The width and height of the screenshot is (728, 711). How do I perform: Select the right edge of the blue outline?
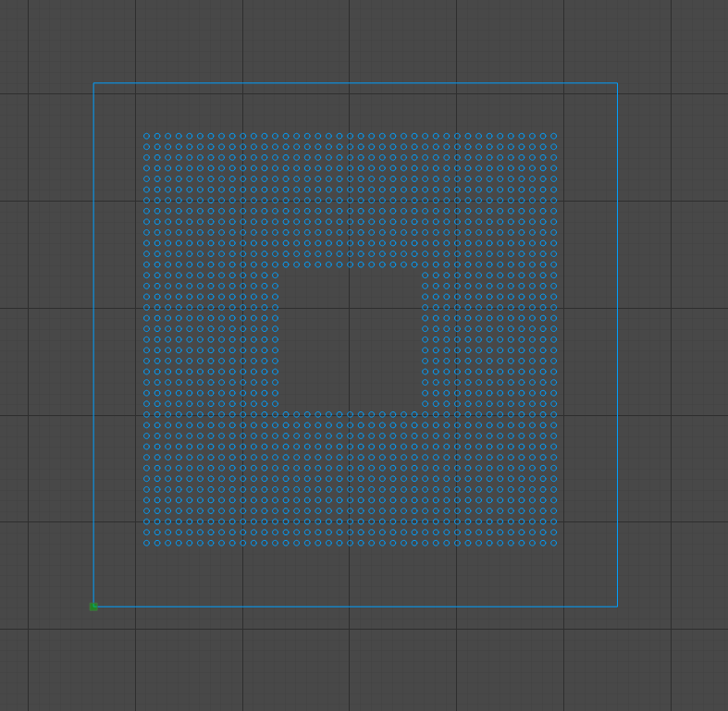pyautogui.click(x=617, y=345)
